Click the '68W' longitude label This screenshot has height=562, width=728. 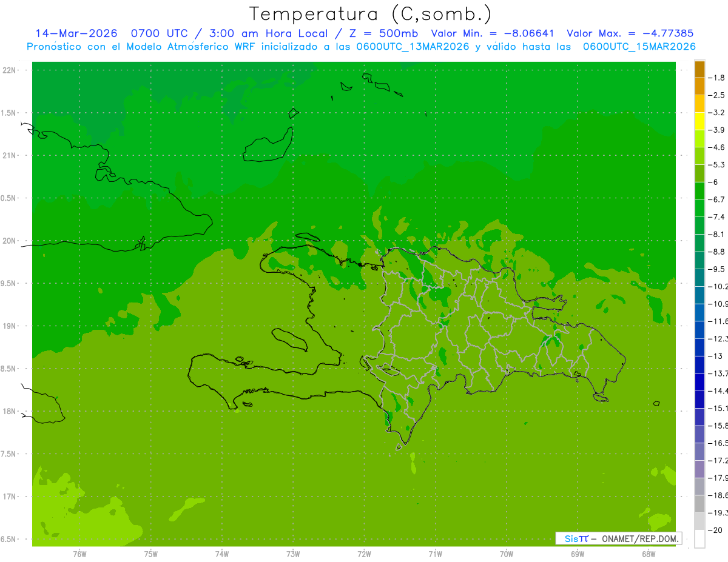tap(649, 554)
